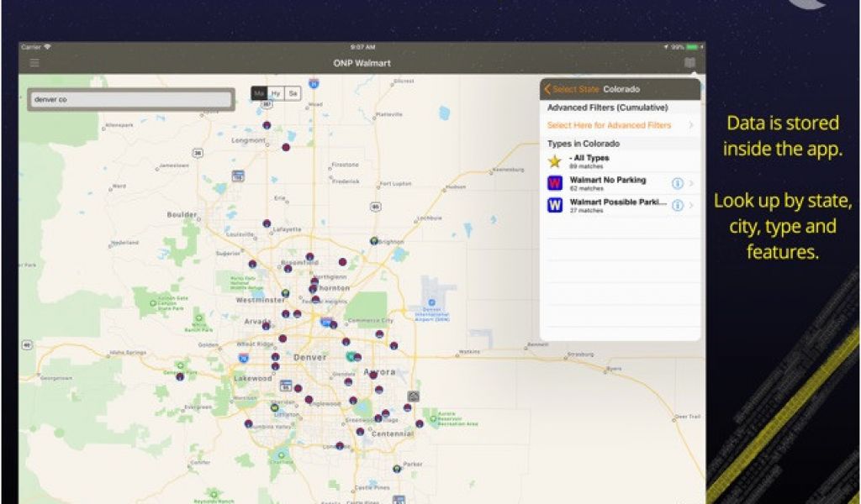Click the "Idaho Springs" label on the map
The height and width of the screenshot is (504, 861).
(128, 353)
